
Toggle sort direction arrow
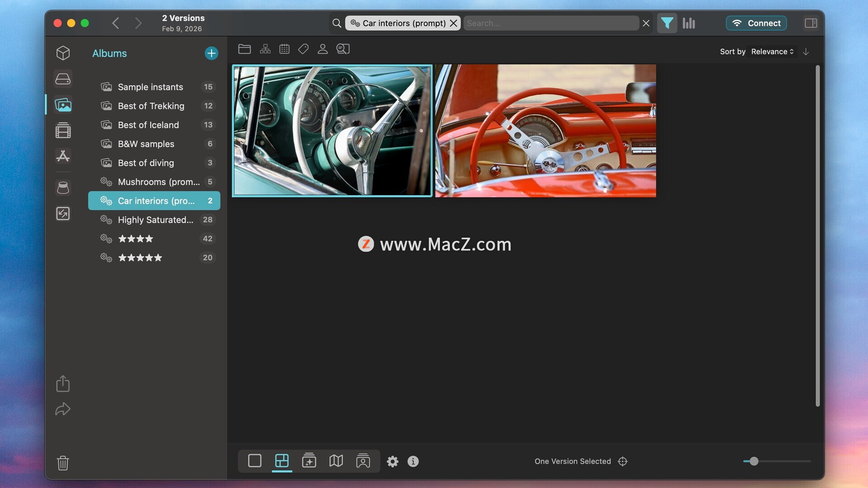click(806, 52)
